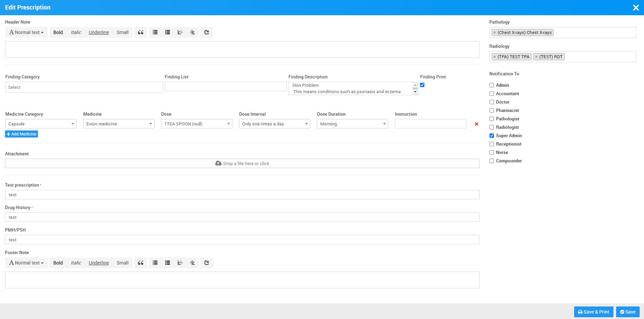The image size is (644, 319).
Task: Delete the medicine row with red X
Action: click(x=477, y=124)
